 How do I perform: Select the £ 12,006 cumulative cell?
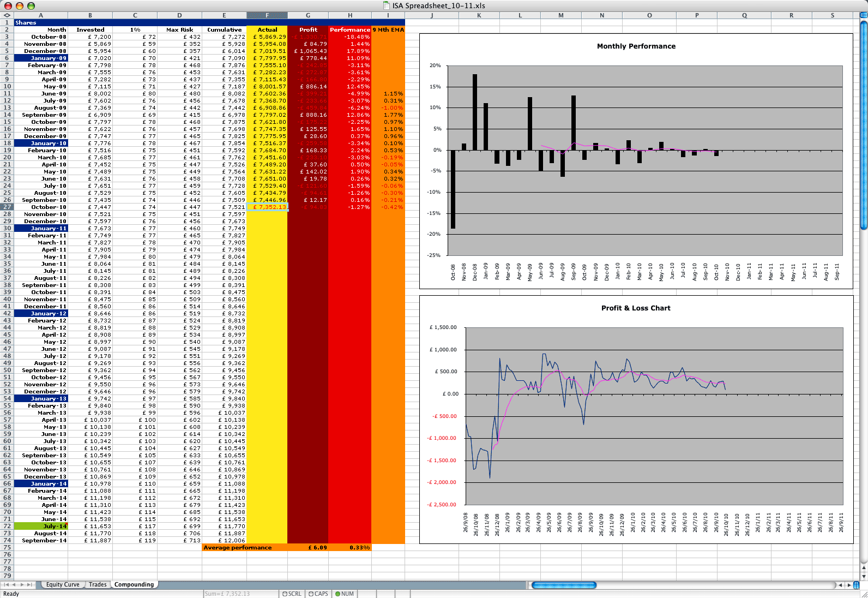(224, 540)
